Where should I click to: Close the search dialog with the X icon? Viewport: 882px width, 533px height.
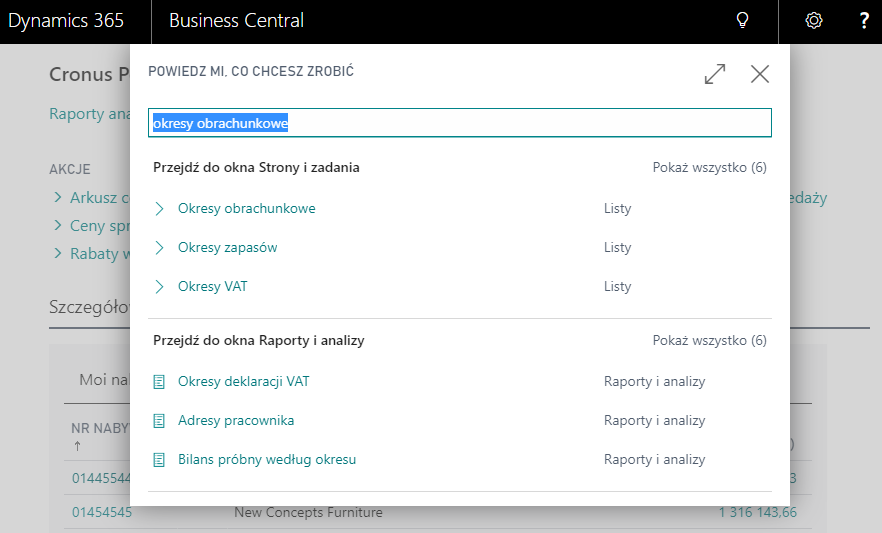click(x=760, y=74)
